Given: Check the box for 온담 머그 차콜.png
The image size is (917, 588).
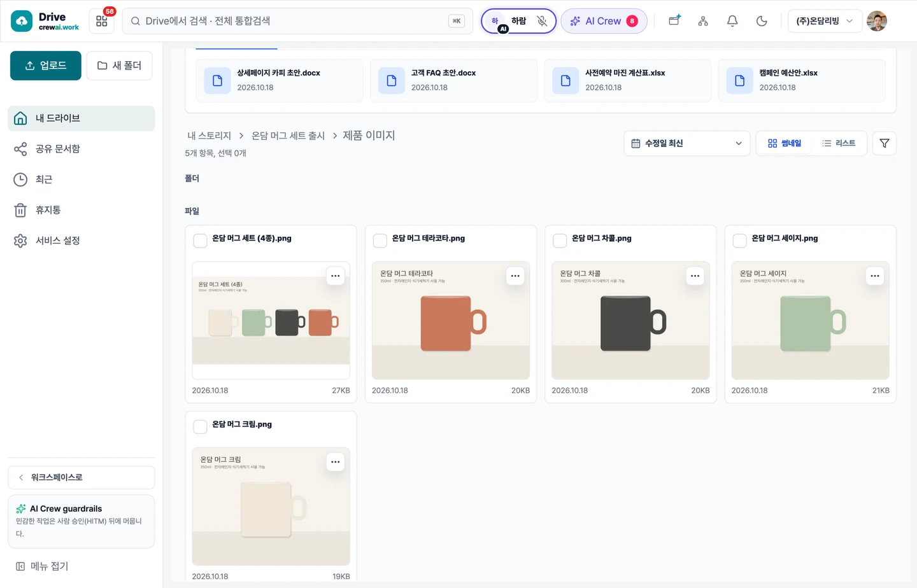Looking at the screenshot, I should [x=560, y=241].
